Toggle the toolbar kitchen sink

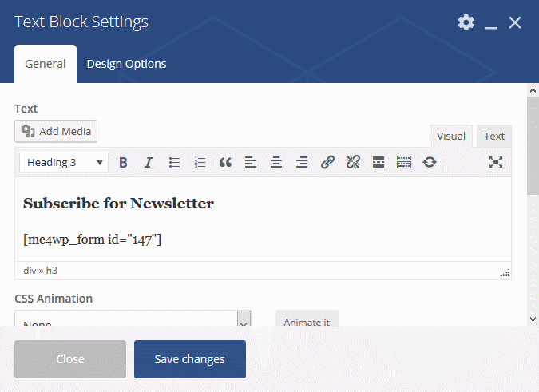coord(404,162)
